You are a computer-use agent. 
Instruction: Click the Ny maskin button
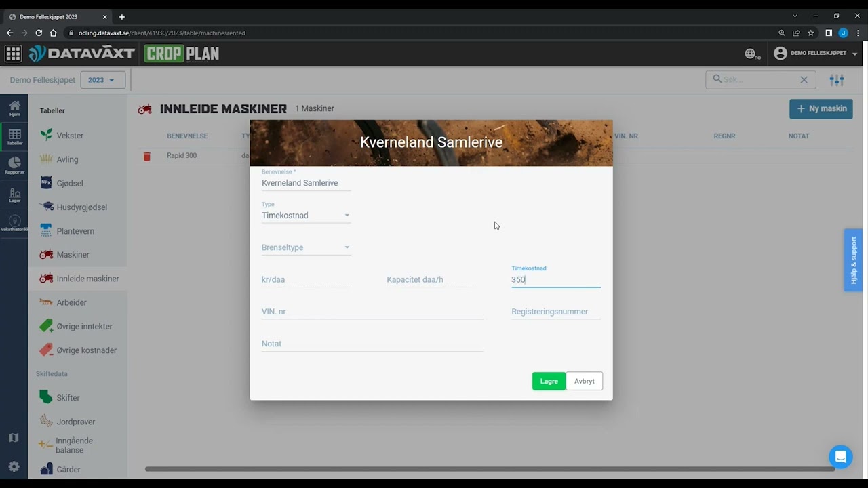[x=821, y=108]
